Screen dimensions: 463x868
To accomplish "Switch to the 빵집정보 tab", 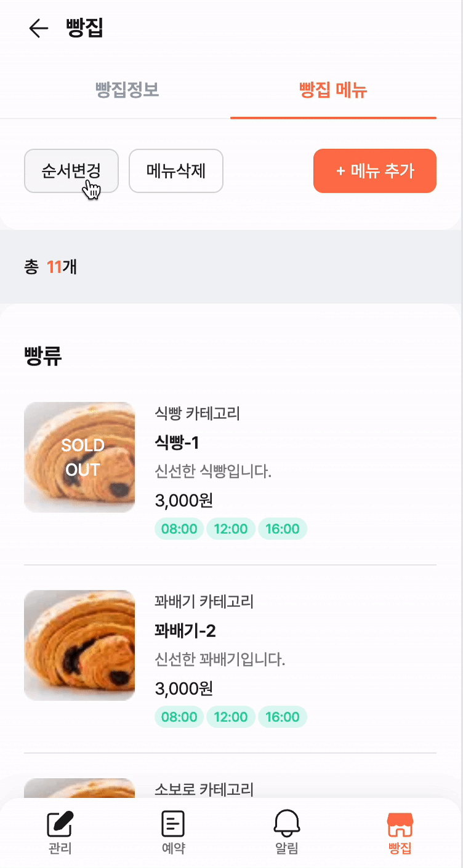I will (x=127, y=91).
